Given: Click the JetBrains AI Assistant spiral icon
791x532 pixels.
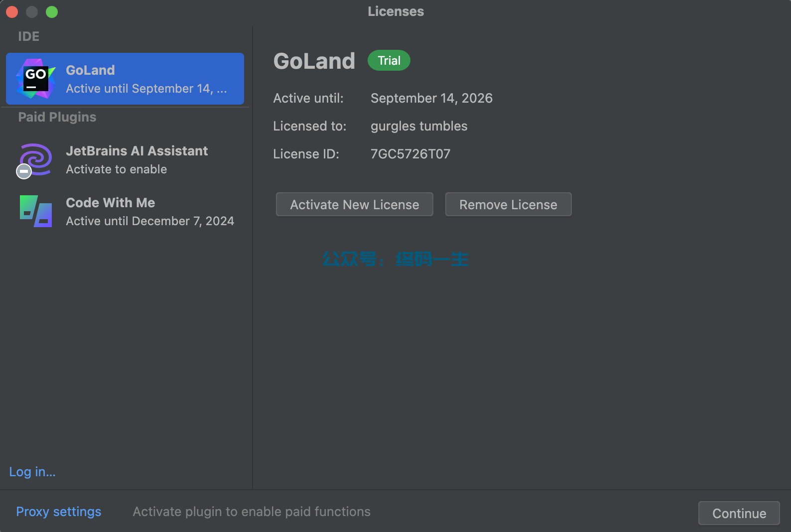Looking at the screenshot, I should click(35, 160).
